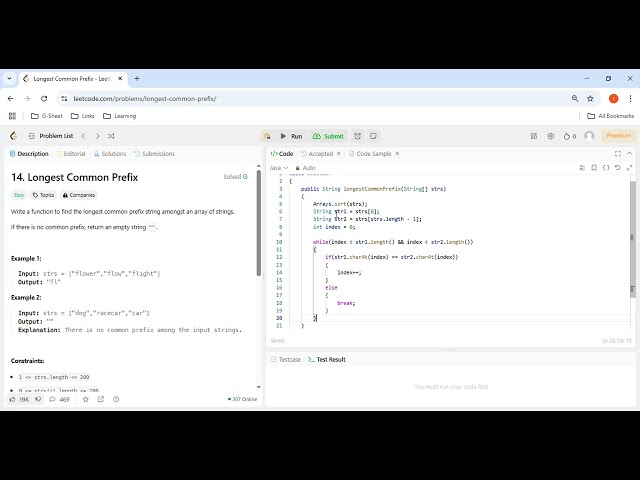
Task: Like the problem thumbs up 19K
Action: [19, 399]
